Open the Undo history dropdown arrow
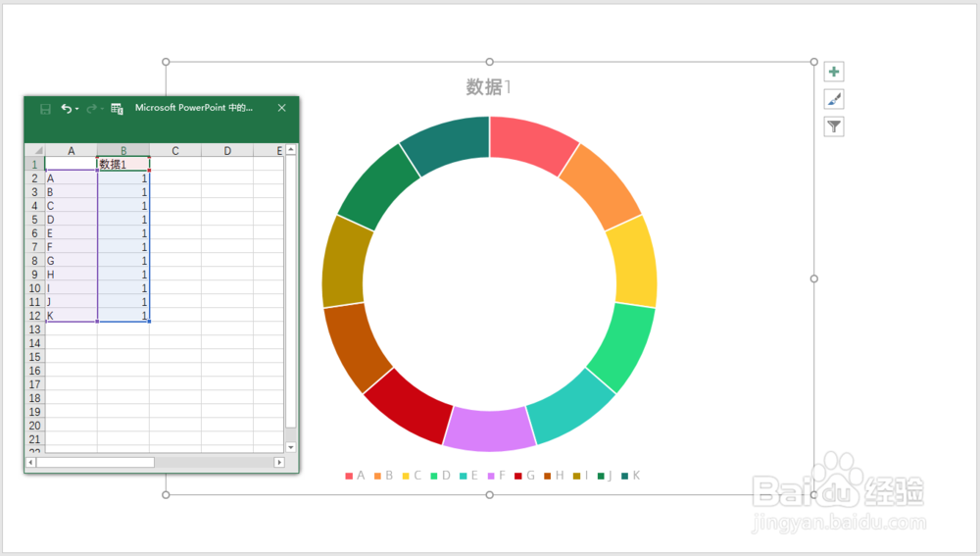Image resolution: width=980 pixels, height=556 pixels. (76, 109)
